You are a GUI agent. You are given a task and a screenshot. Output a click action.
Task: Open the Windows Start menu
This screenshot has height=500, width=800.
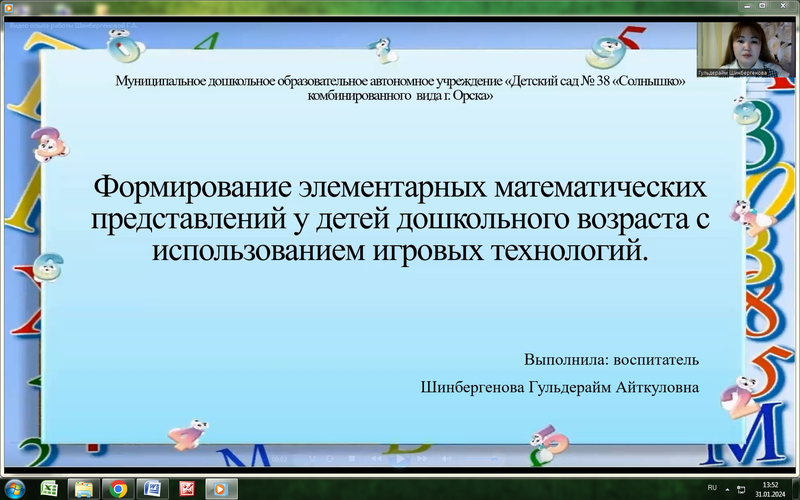coord(14,488)
